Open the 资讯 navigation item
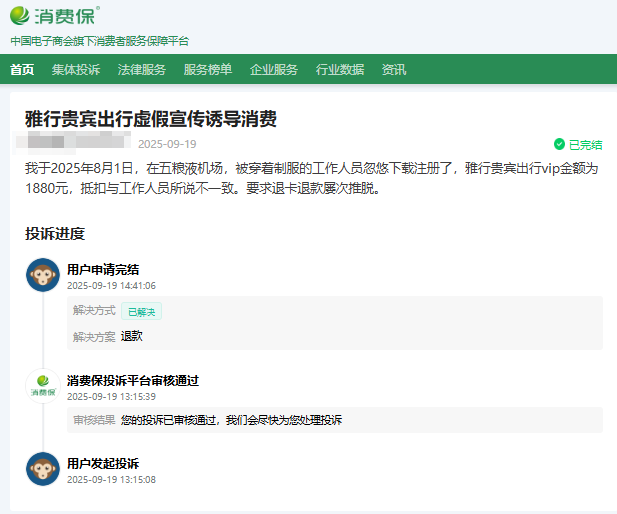The image size is (617, 514). tap(394, 70)
